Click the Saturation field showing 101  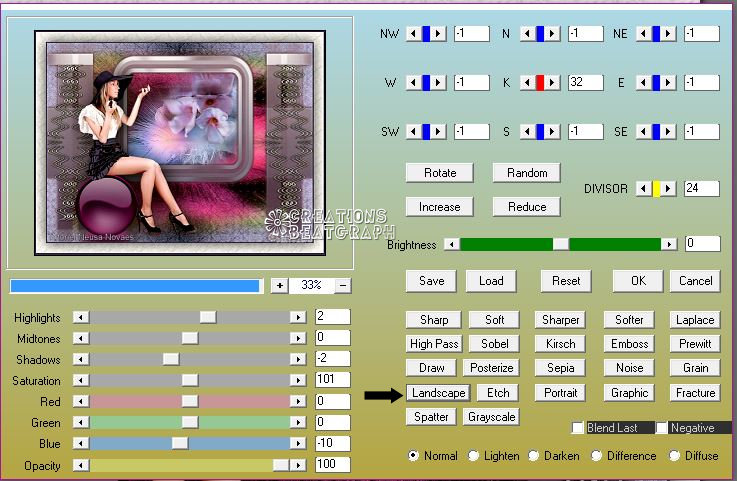click(333, 379)
